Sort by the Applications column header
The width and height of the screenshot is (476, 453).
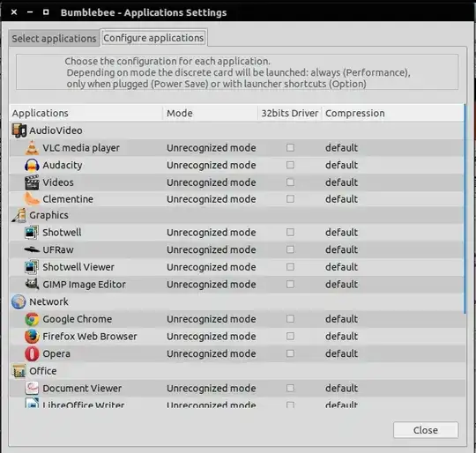86,113
